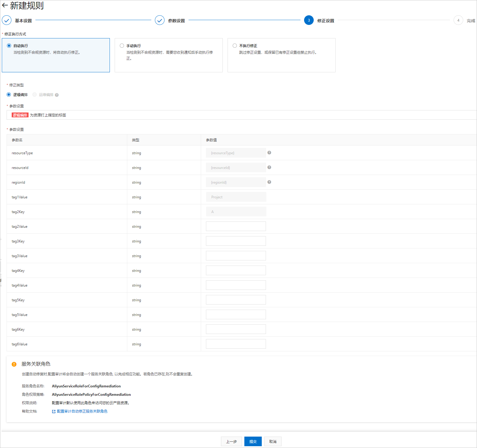Select the 逻辑编排 remediation type
Image resolution: width=477 pixels, height=448 pixels.
[9, 95]
